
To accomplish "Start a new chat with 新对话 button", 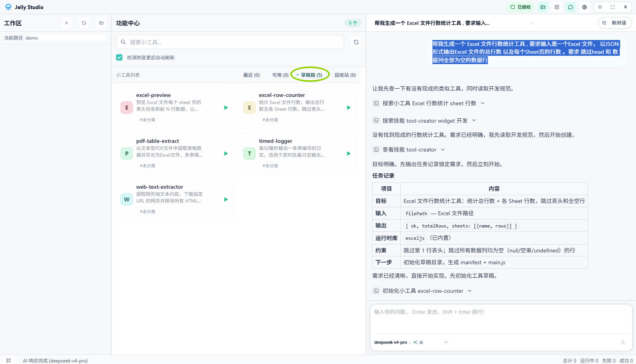I will click(x=615, y=23).
